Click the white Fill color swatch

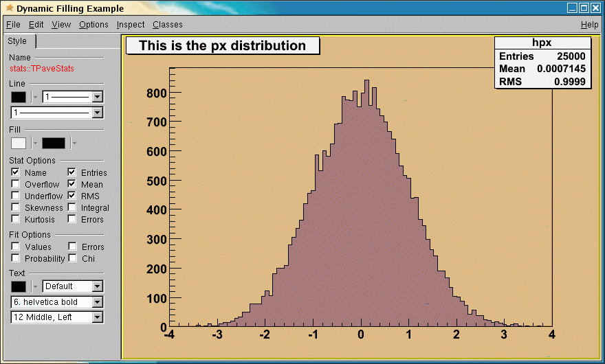pos(19,143)
